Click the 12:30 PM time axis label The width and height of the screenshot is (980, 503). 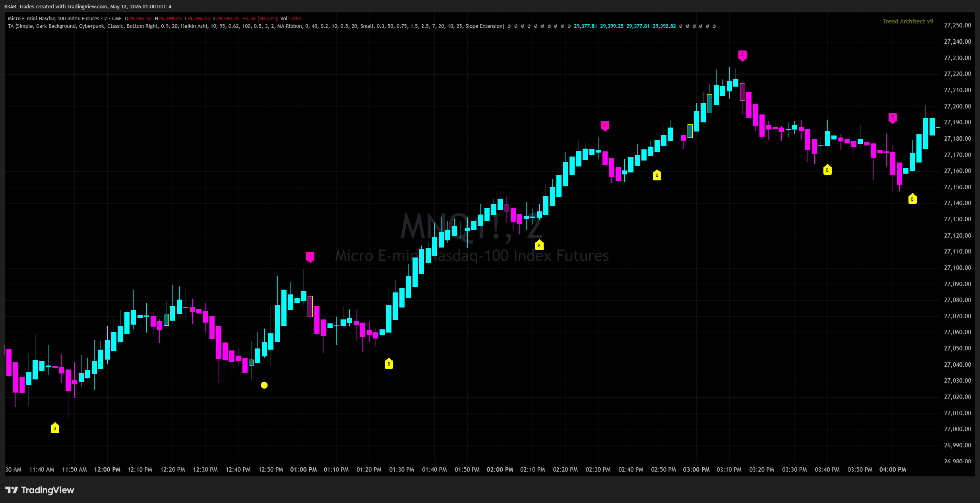coord(205,469)
